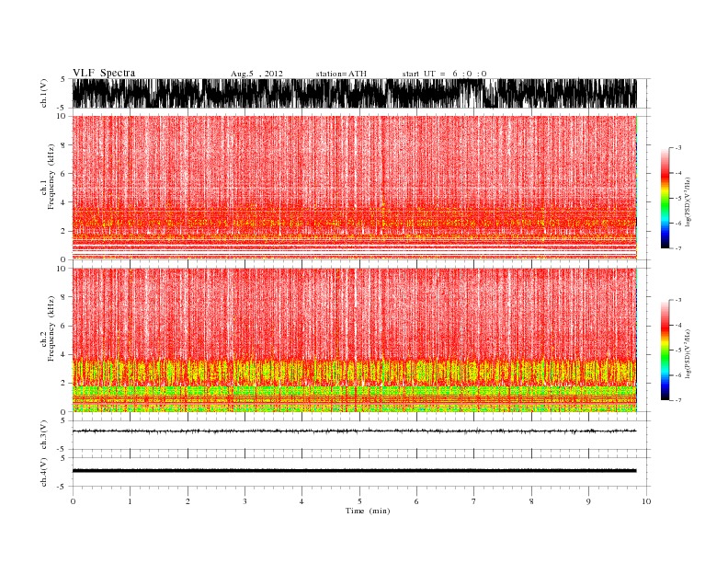Click the "Time (min)" axis label
This screenshot has width=728, height=563.
[368, 511]
